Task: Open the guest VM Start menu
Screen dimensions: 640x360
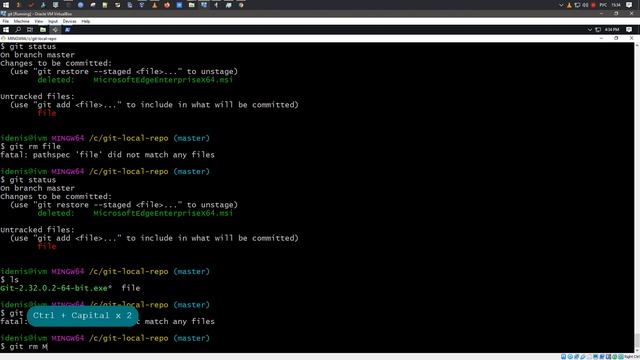Action: (x=6, y=29)
